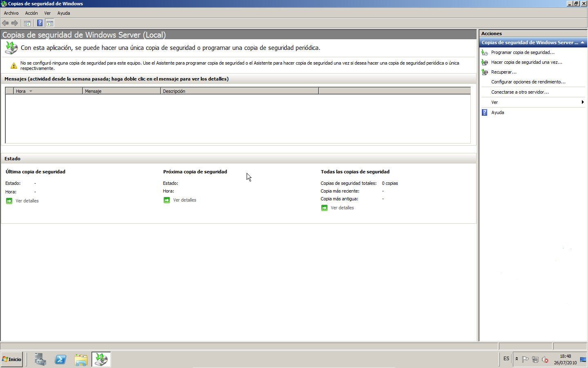Click the green arrow under Última copia de seguridad
The height and width of the screenshot is (368, 588).
[9, 201]
